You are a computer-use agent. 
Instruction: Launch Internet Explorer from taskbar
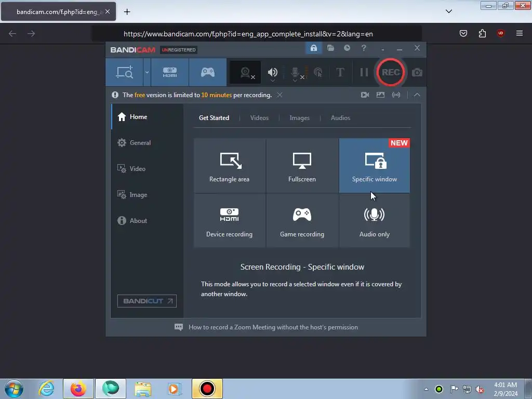[x=46, y=389]
